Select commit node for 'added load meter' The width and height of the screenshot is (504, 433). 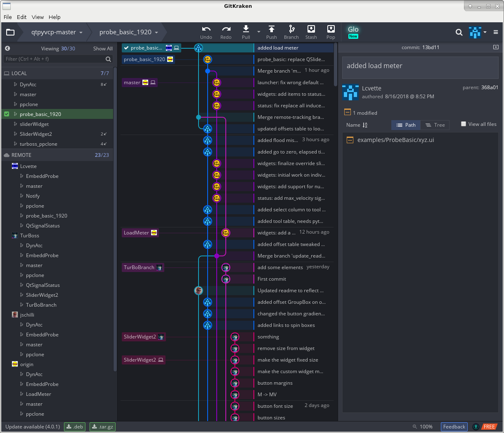(x=199, y=48)
